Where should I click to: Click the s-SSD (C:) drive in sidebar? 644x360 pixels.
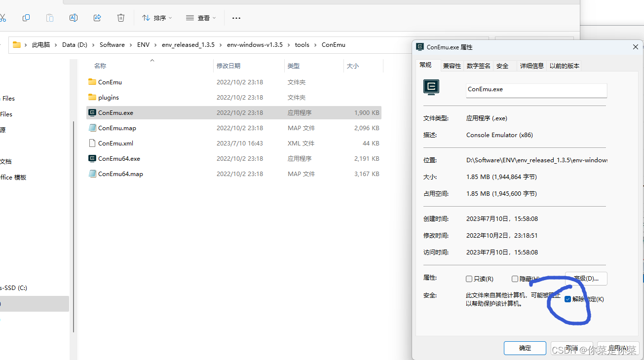tap(14, 288)
